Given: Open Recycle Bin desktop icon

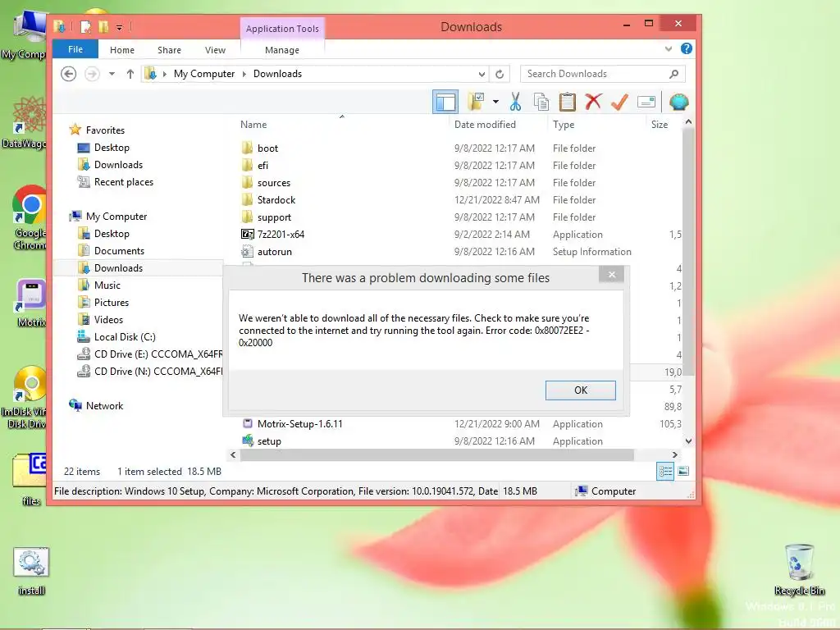Looking at the screenshot, I should [x=799, y=569].
